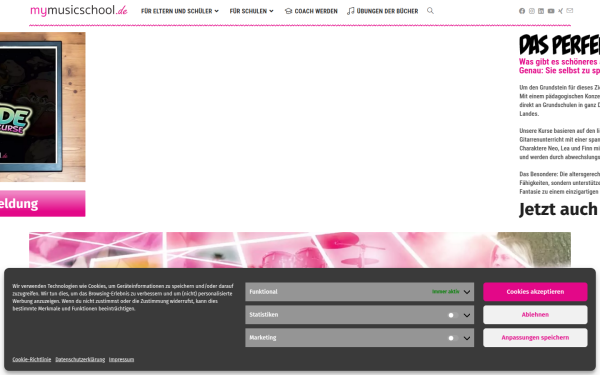Expand the Statistiken cookie category chevron

point(467,315)
